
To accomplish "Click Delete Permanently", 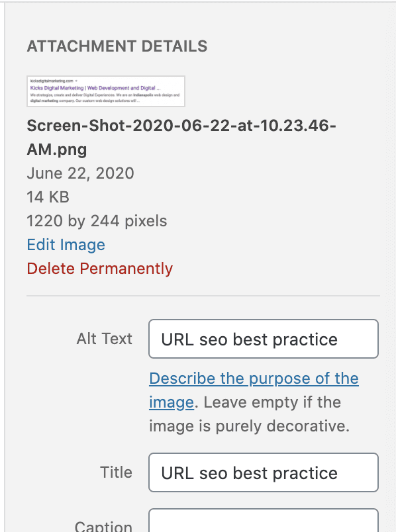I will (100, 269).
